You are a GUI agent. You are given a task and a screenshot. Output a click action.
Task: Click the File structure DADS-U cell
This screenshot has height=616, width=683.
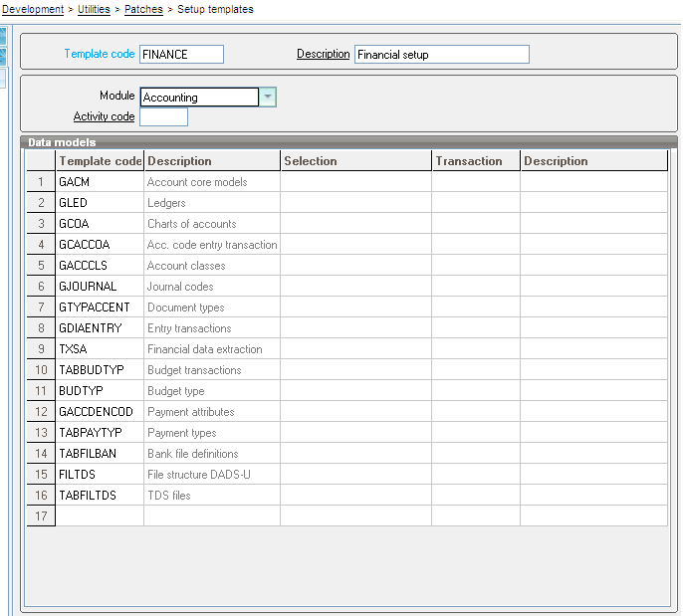[x=212, y=474]
